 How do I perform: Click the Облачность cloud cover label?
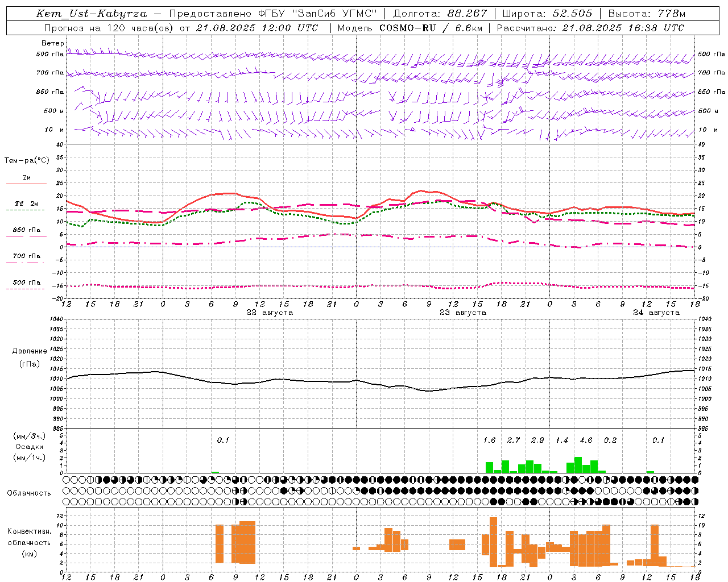coord(29,493)
